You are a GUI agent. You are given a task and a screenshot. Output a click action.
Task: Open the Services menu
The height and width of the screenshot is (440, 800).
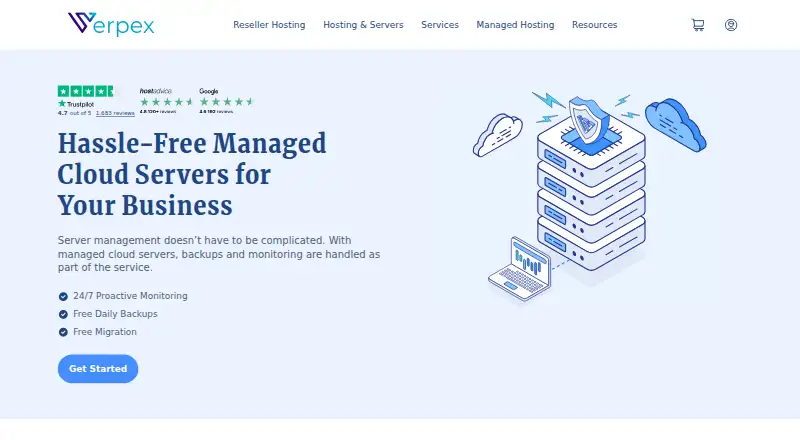point(440,25)
